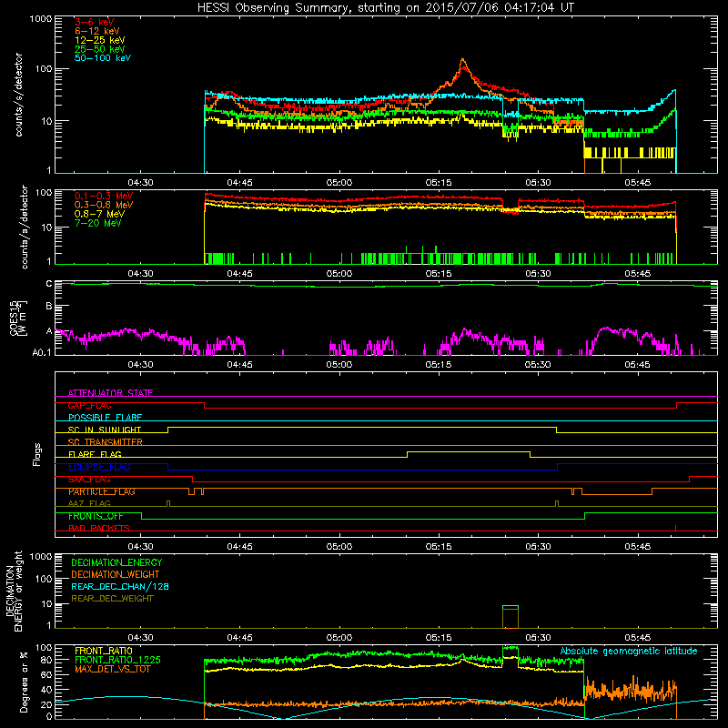Click the 0.1-0.3 MeV legend label
728x728 pixels.
coord(104,197)
